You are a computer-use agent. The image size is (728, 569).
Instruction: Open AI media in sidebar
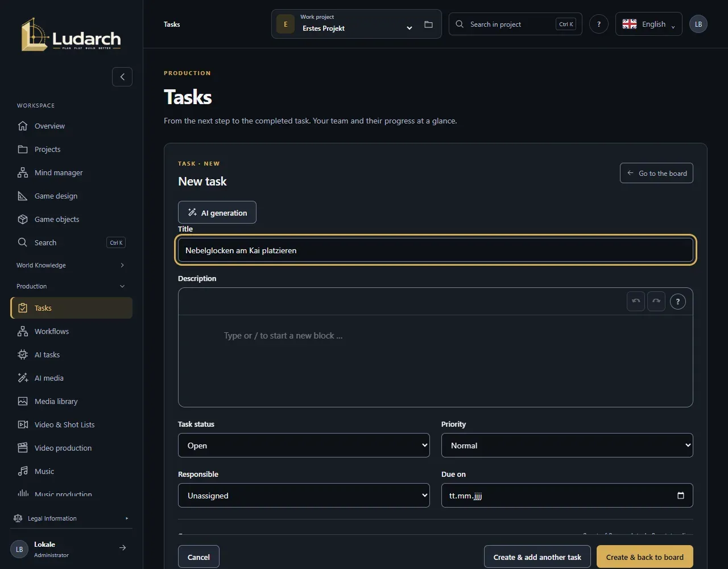[72, 378]
